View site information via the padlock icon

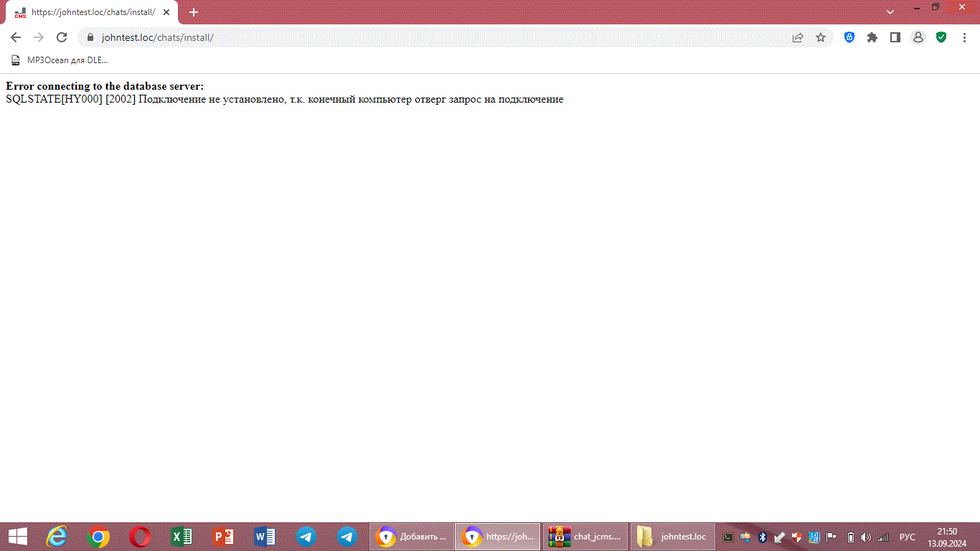pyautogui.click(x=90, y=37)
